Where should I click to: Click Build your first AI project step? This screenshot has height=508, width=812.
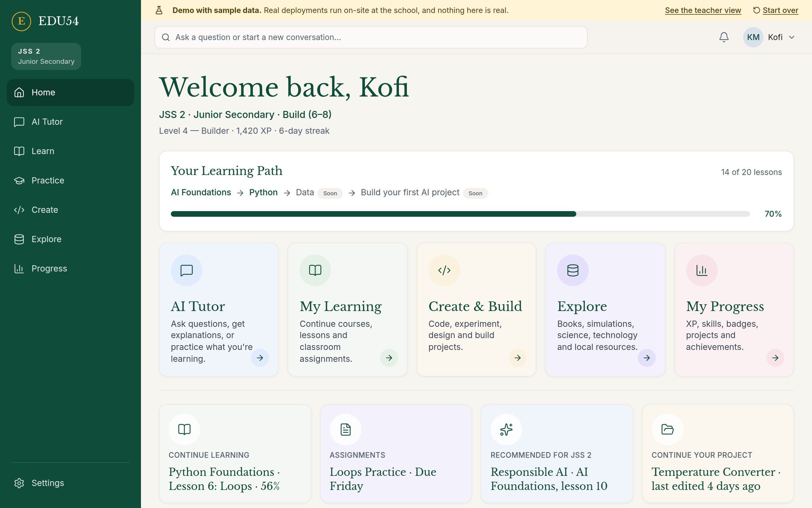[410, 192]
